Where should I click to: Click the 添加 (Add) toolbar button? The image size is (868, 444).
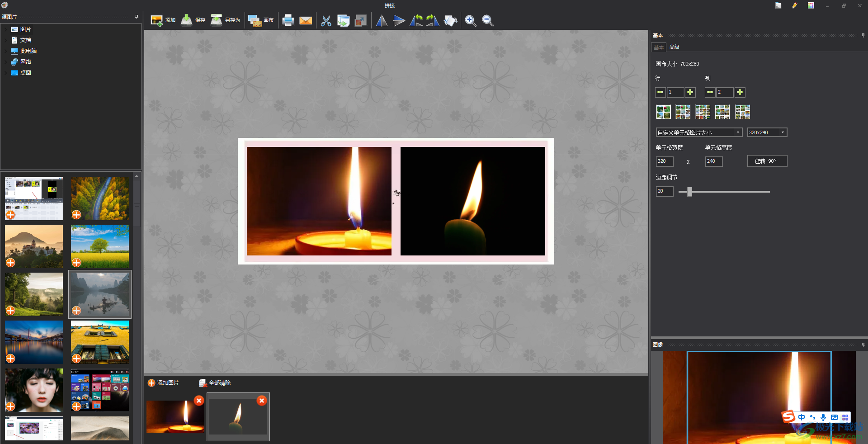[x=163, y=20]
